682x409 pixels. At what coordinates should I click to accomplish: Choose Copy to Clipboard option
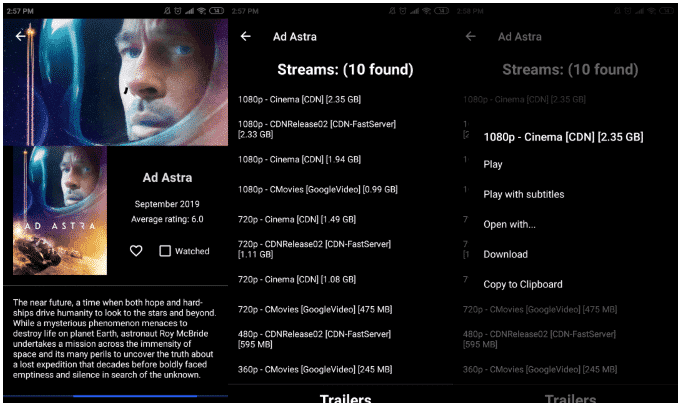point(523,285)
